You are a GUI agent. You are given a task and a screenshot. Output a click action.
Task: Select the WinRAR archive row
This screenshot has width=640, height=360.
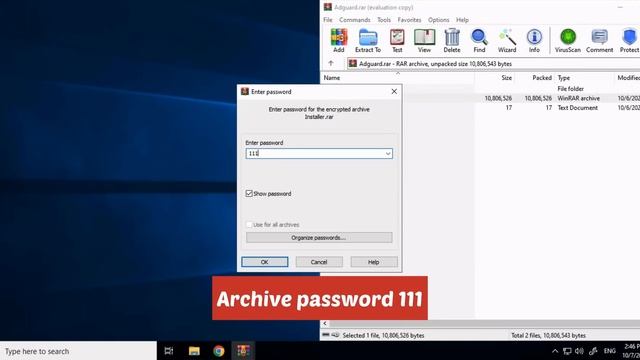click(521, 98)
